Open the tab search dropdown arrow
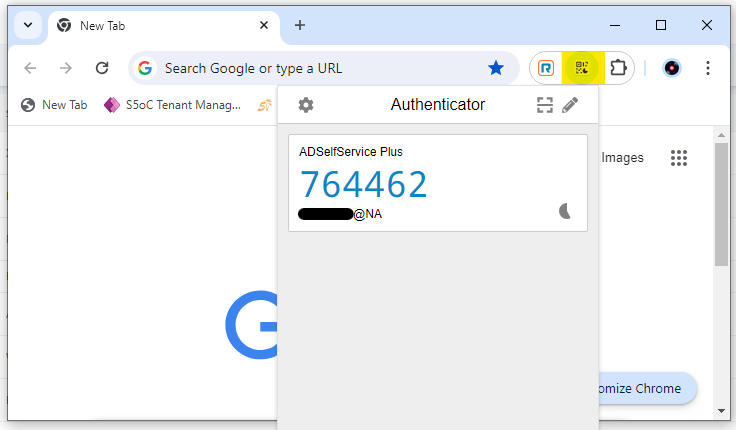736x430 pixels. (28, 25)
